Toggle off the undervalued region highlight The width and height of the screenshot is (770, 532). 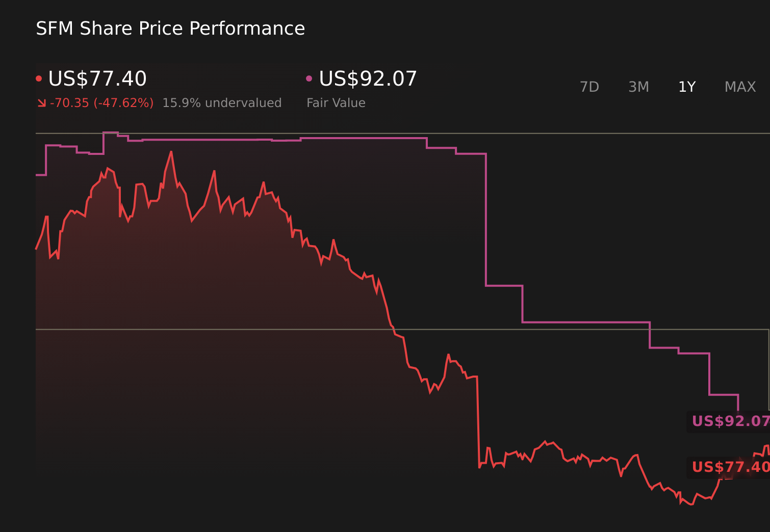click(222, 102)
